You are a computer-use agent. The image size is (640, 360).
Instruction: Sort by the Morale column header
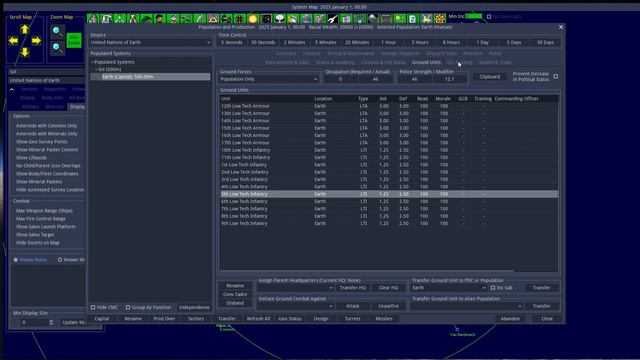click(x=443, y=99)
